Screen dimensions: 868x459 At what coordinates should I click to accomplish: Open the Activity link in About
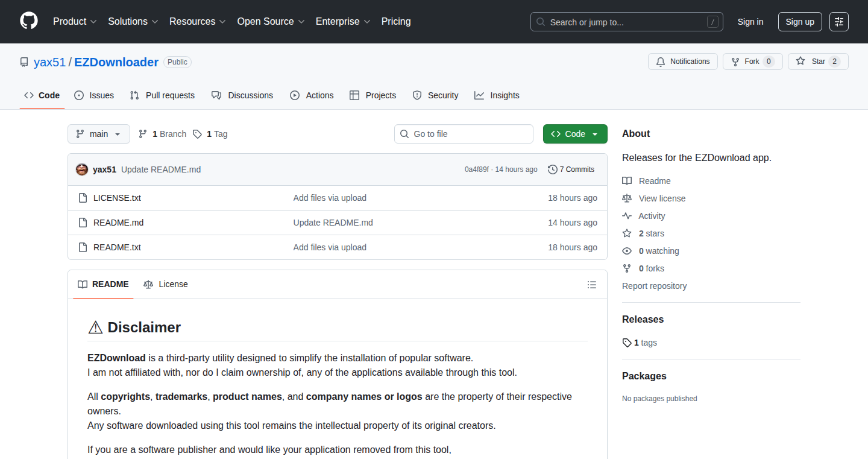tap(644, 216)
